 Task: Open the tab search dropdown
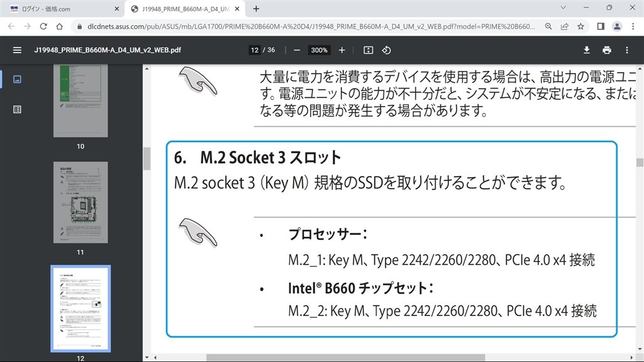click(563, 8)
